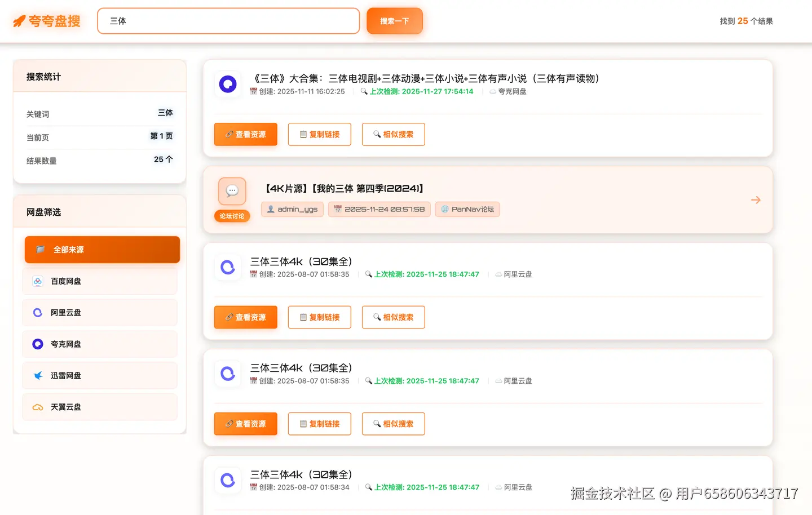Switch filter to 夸克网盘
Screen dimensions: 812x515
tap(100, 344)
